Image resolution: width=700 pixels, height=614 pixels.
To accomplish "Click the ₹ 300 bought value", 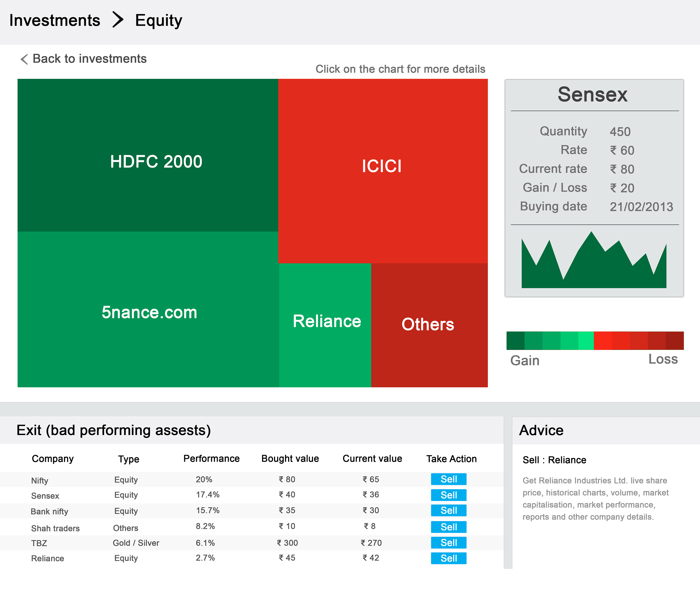I will click(287, 543).
